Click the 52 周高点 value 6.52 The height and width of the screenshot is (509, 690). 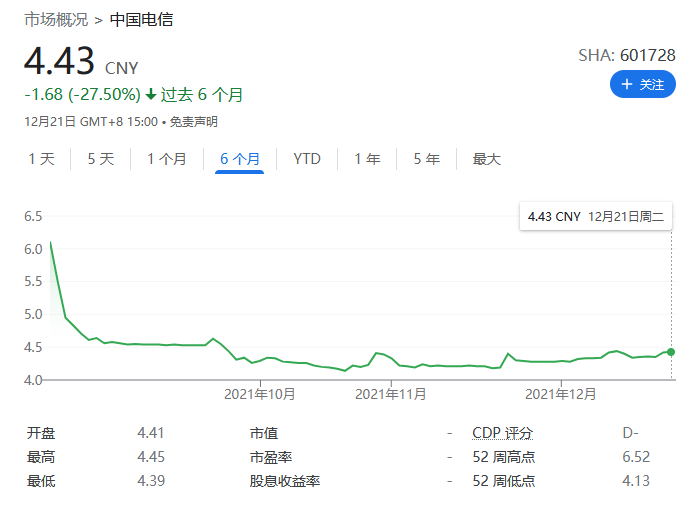636,457
